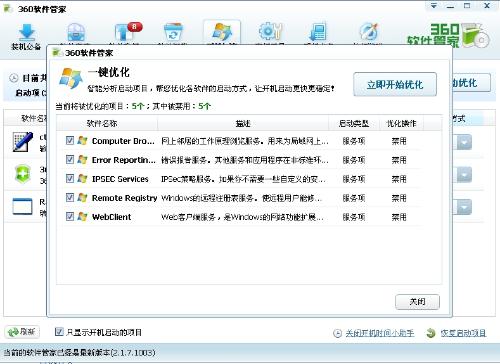Sort by the 描述 column header
Viewport: 500px width, 364px height.
click(243, 123)
